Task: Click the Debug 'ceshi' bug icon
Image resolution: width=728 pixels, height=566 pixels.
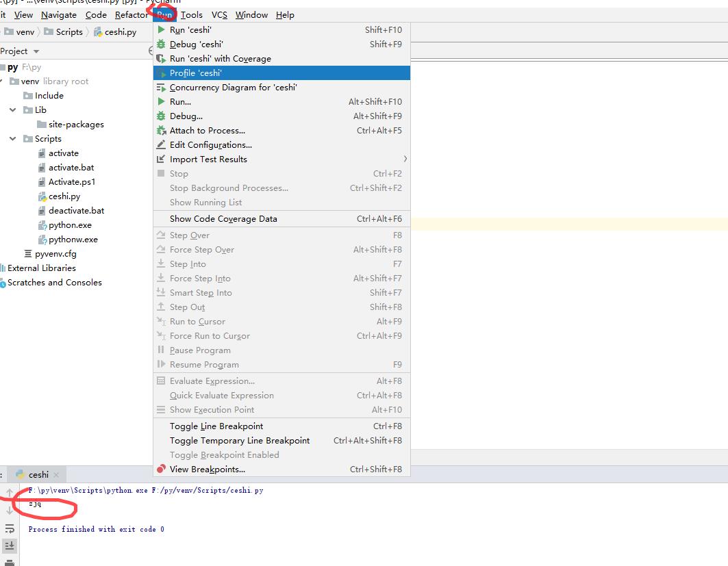Action: point(161,44)
